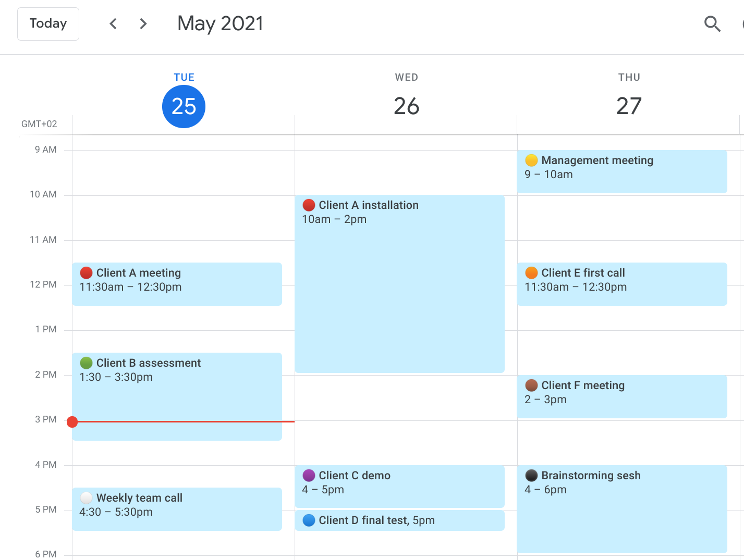Open the Client E first call event
The image size is (744, 560).
pyautogui.click(x=622, y=284)
